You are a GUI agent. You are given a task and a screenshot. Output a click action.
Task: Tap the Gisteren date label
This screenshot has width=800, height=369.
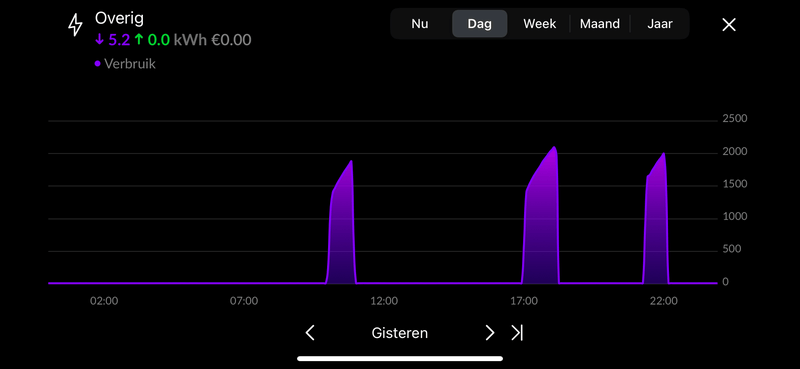399,333
